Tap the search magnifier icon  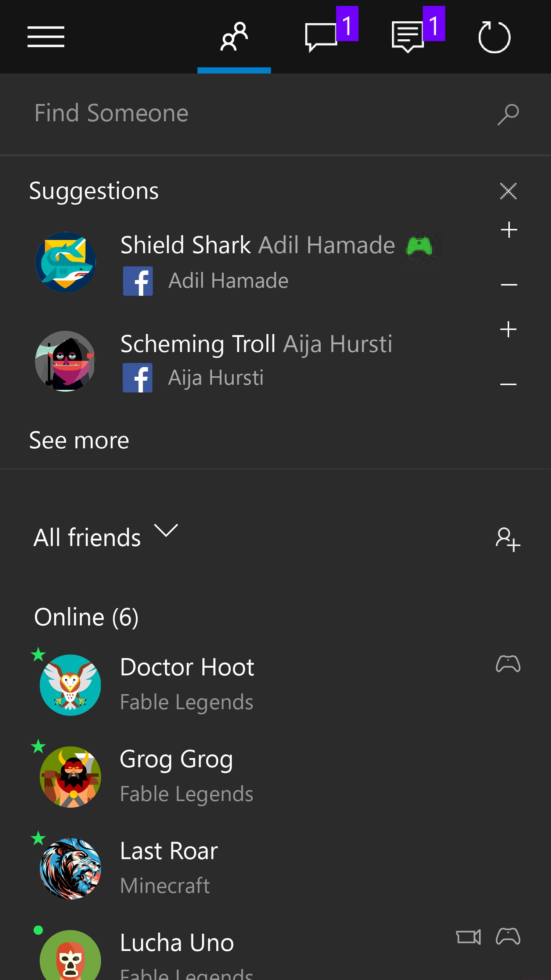click(x=508, y=114)
